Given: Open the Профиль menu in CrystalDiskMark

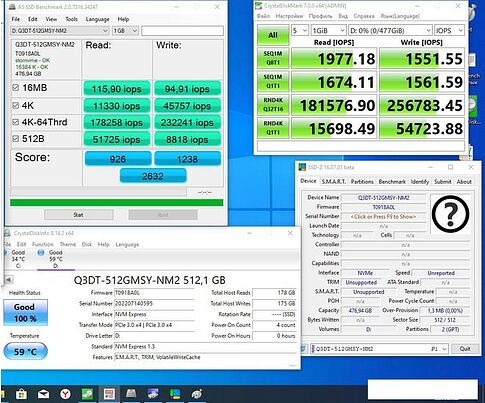Looking at the screenshot, I should (321, 16).
